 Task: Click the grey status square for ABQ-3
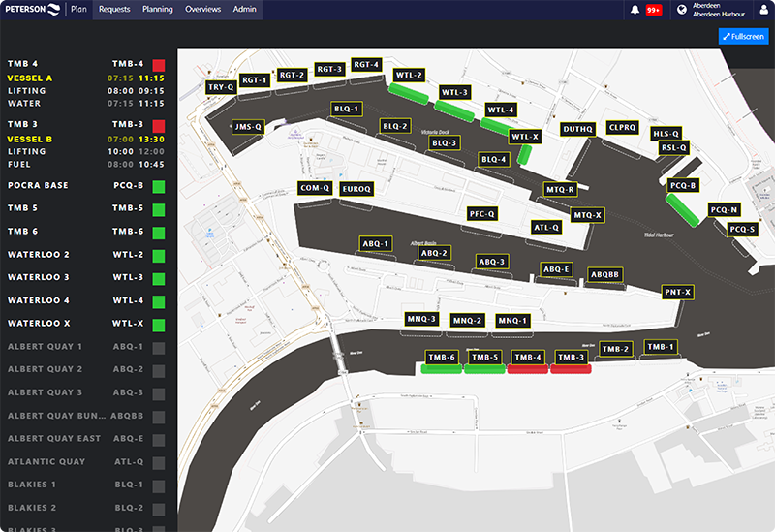coord(159,394)
